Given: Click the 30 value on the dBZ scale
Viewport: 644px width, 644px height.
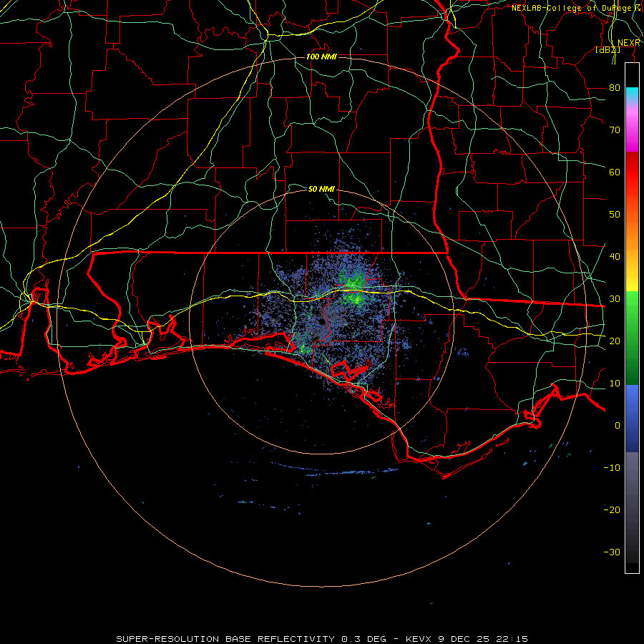Looking at the screenshot, I should pos(615,298).
